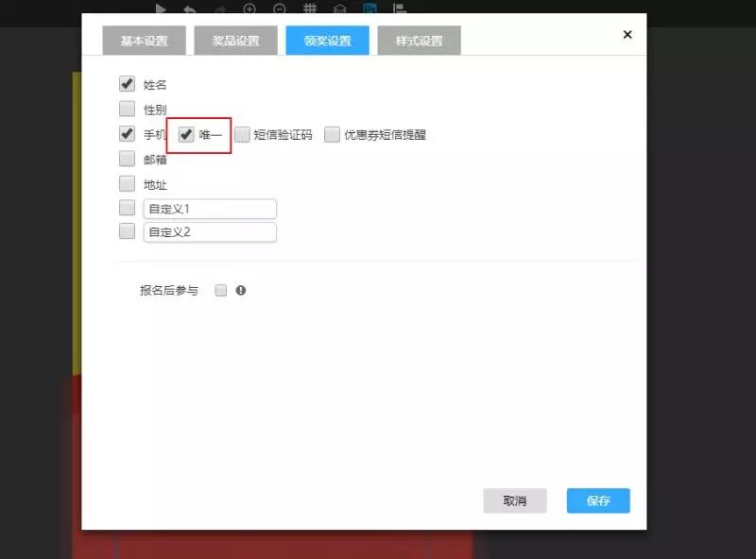The image size is (756, 559).
Task: Tick checkbox beside 自定义1 field
Action: tap(127, 208)
